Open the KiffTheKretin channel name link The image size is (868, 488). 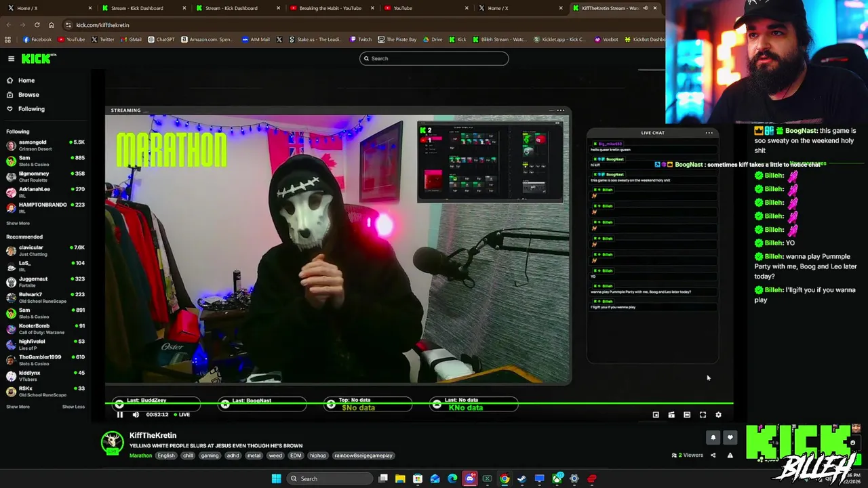point(153,435)
